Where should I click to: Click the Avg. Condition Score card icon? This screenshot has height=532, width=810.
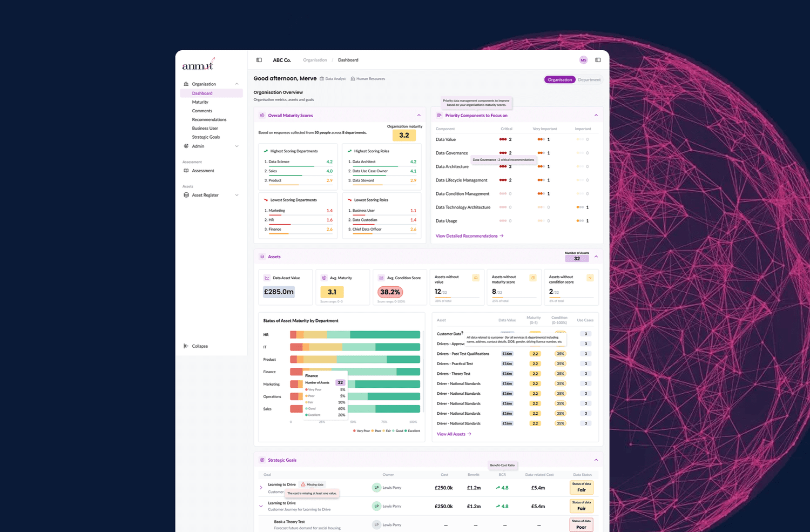point(381,278)
